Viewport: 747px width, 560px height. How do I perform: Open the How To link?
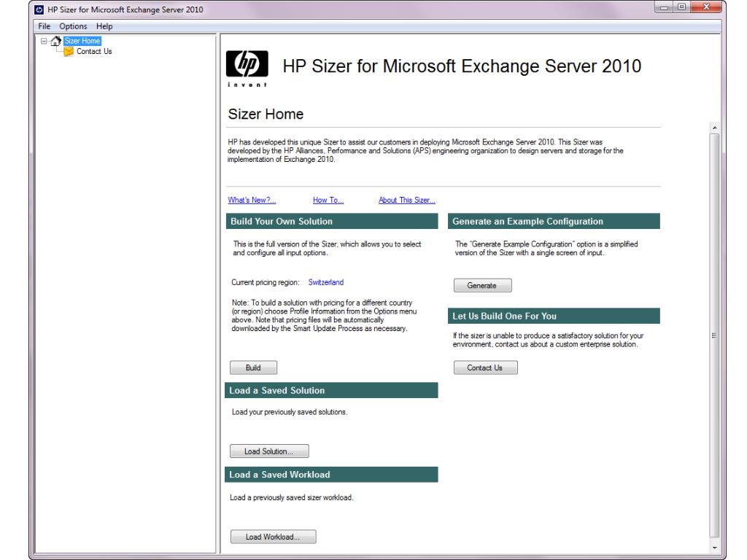click(328, 200)
